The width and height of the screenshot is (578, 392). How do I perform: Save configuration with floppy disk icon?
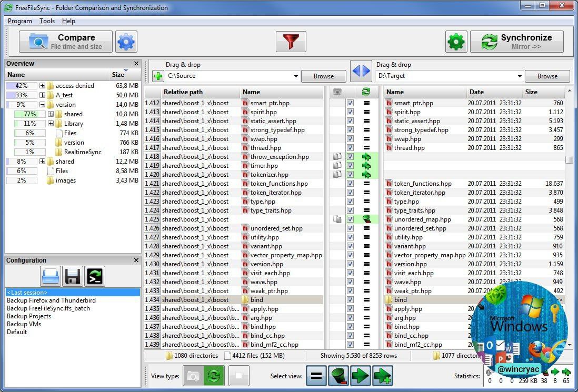73,276
